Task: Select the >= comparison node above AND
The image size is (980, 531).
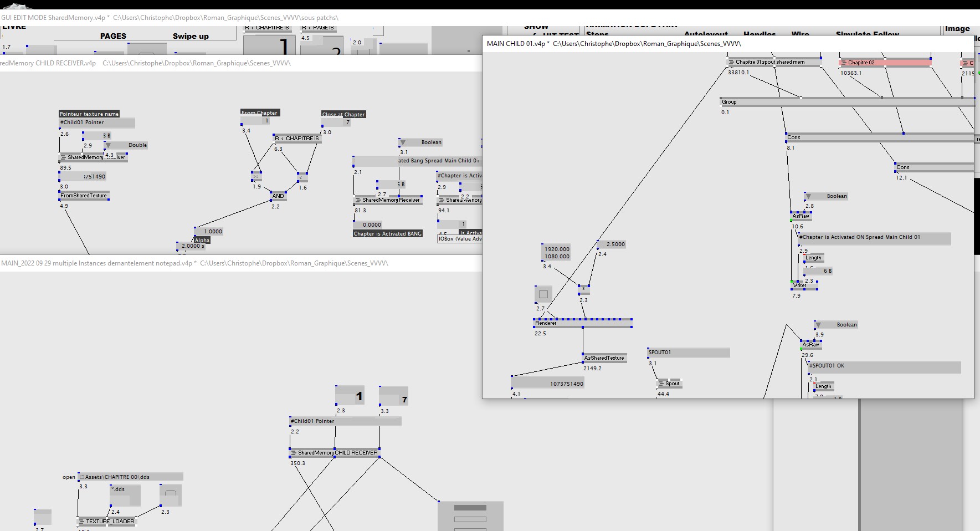Action: click(x=256, y=176)
